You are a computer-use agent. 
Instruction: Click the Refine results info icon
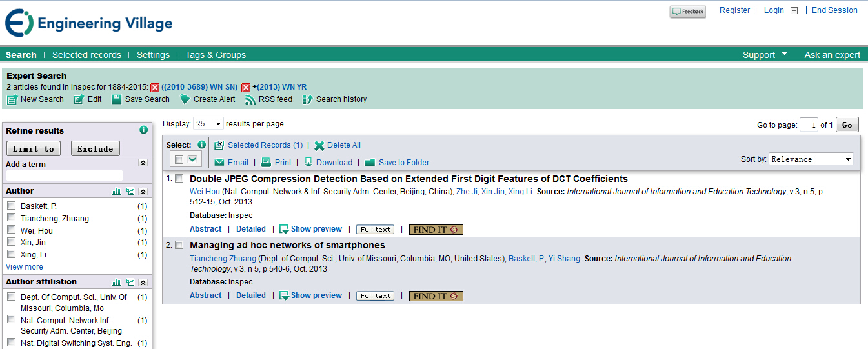click(x=144, y=130)
